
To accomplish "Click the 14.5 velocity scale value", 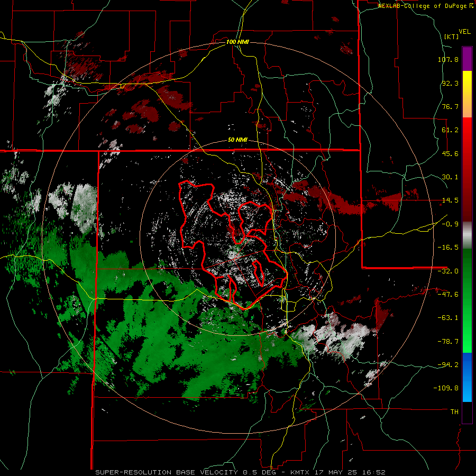I will pos(450,200).
